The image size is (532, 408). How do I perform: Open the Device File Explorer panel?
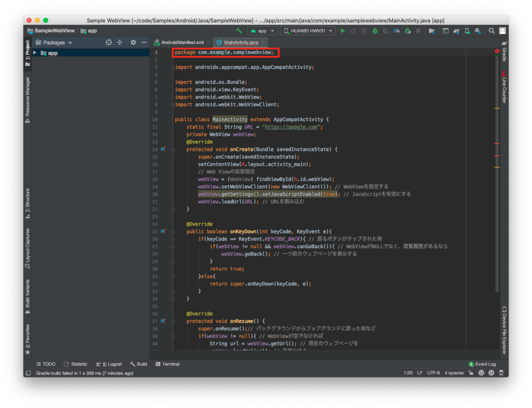504,330
